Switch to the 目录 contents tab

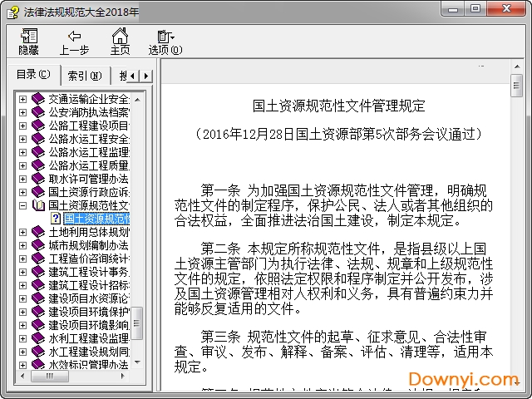tap(32, 75)
